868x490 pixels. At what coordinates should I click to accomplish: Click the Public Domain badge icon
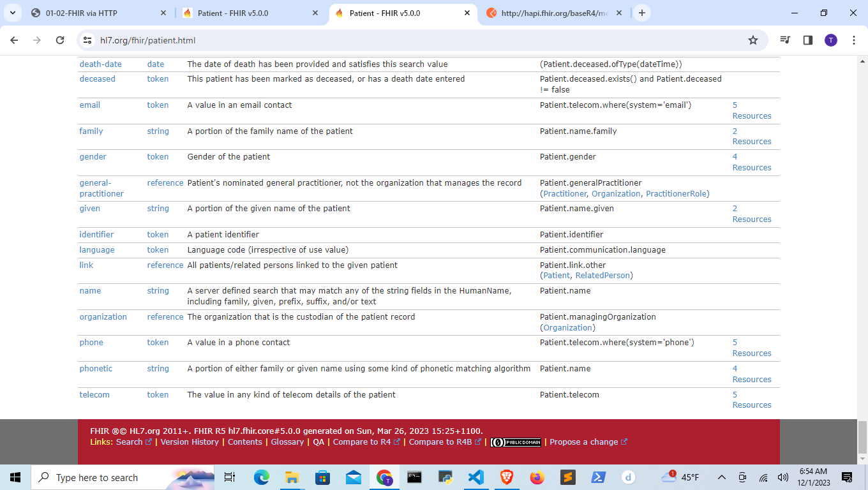[516, 442]
